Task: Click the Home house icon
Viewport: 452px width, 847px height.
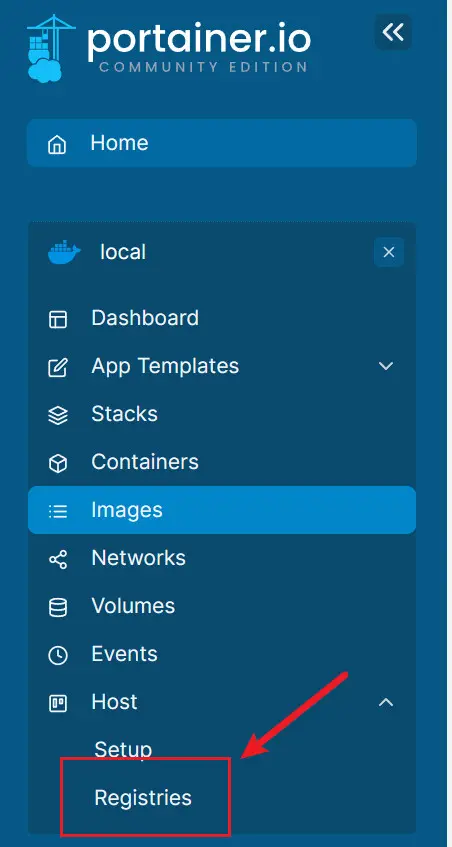Action: pyautogui.click(x=57, y=144)
